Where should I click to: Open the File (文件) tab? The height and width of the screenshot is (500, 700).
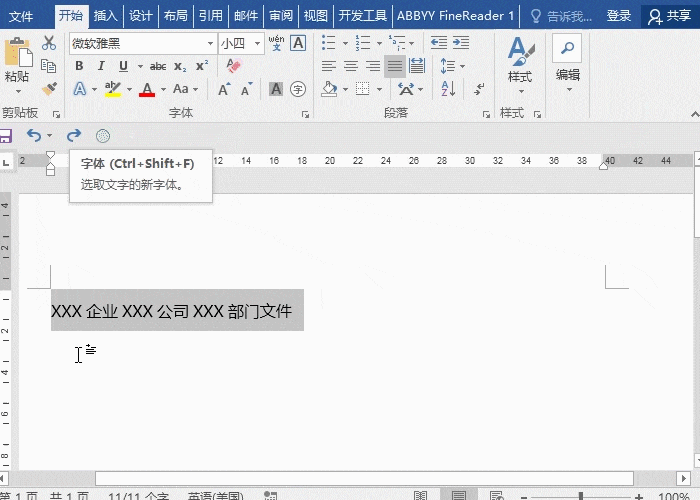click(21, 17)
